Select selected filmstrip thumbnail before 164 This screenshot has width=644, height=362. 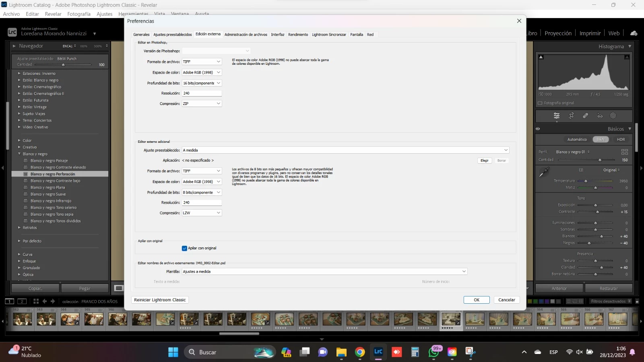click(x=451, y=319)
